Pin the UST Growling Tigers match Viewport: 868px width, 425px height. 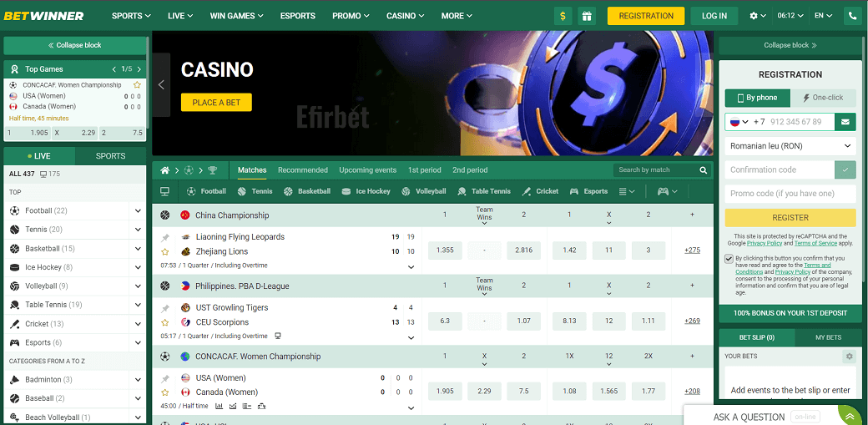coord(165,308)
